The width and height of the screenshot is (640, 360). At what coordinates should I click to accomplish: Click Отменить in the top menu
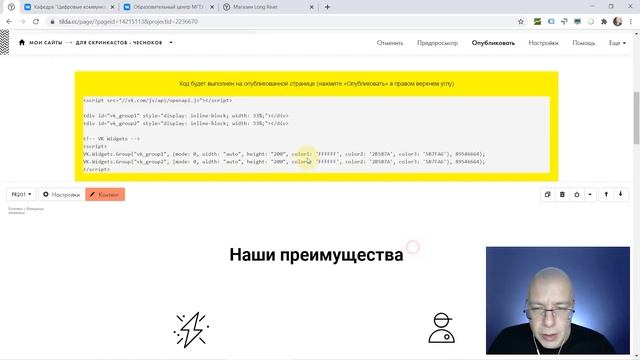[x=390, y=43]
